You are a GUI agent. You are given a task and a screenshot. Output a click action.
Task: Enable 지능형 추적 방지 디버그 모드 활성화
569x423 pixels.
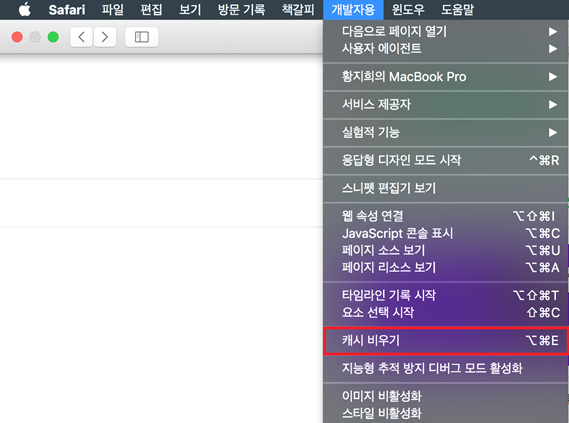(445, 368)
